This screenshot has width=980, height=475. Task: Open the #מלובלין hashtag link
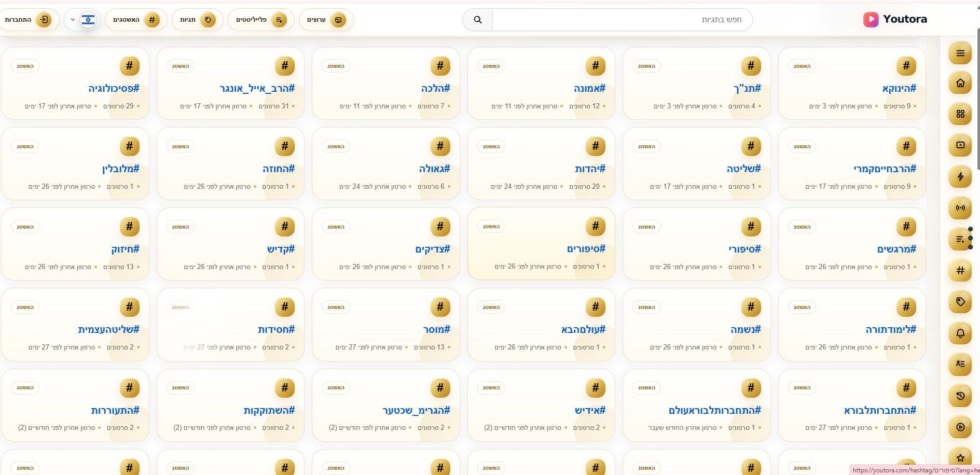(x=121, y=169)
